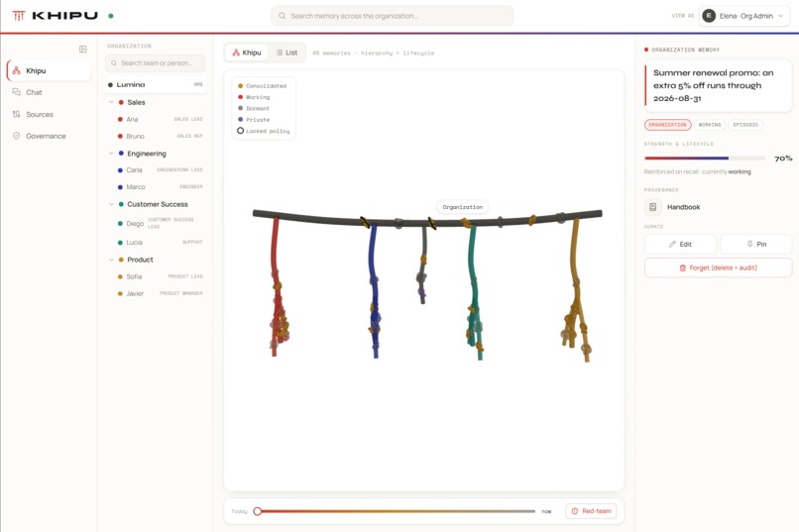Viewport: 799px width, 532px height.
Task: Open the Elena Org Admin role dropdown
Action: coord(744,16)
